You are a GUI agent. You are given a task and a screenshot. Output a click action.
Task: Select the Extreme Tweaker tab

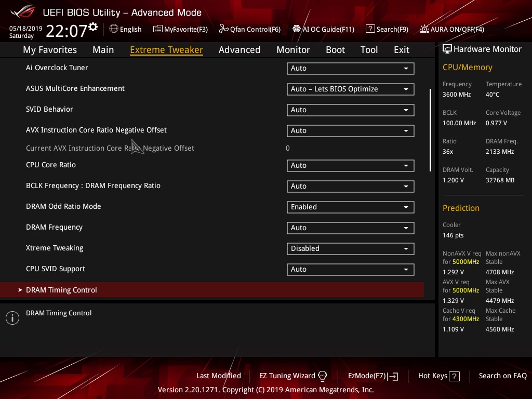point(167,50)
